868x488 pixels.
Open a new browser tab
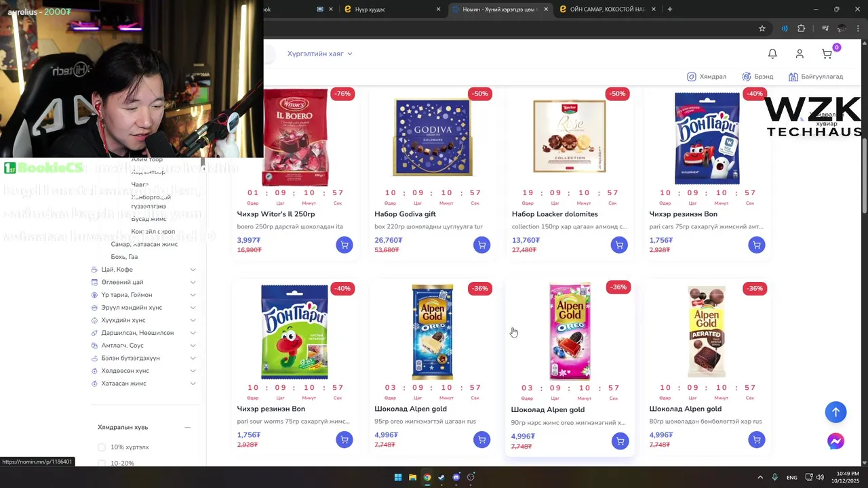[670, 9]
